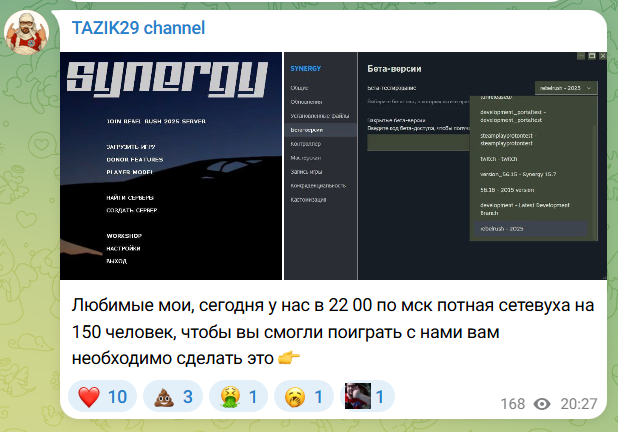This screenshot has height=432, width=618.
Task: Select the development - Latest Development Branch option
Action: pos(525,209)
